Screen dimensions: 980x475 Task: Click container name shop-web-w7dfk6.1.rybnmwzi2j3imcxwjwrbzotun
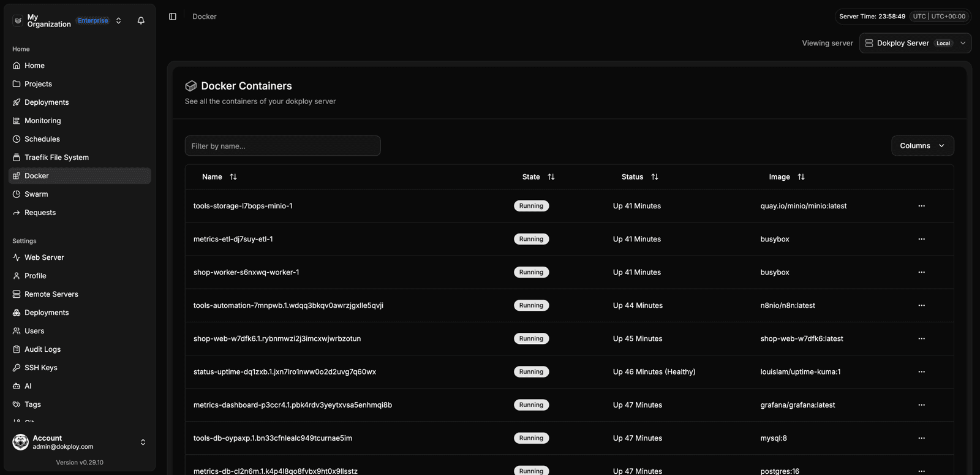pos(277,338)
